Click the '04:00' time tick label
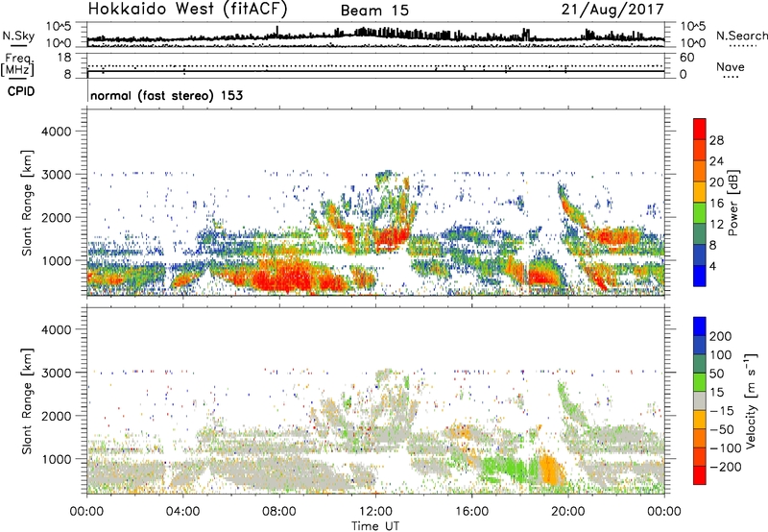 [x=183, y=512]
